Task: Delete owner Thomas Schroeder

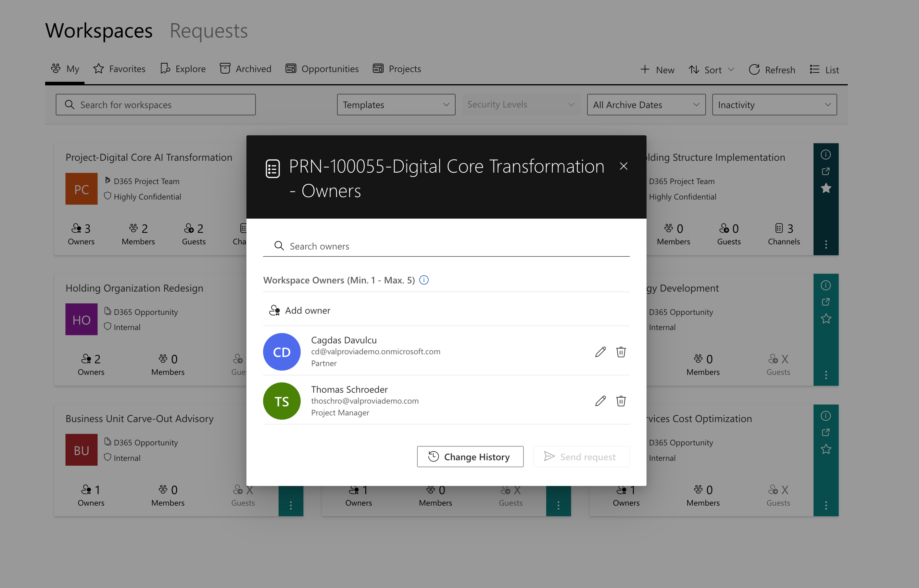Action: click(621, 401)
